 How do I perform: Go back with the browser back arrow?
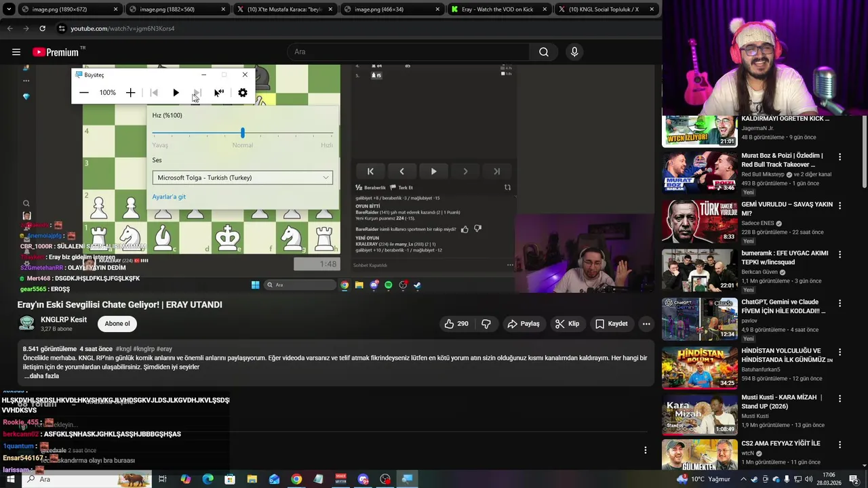(9, 28)
